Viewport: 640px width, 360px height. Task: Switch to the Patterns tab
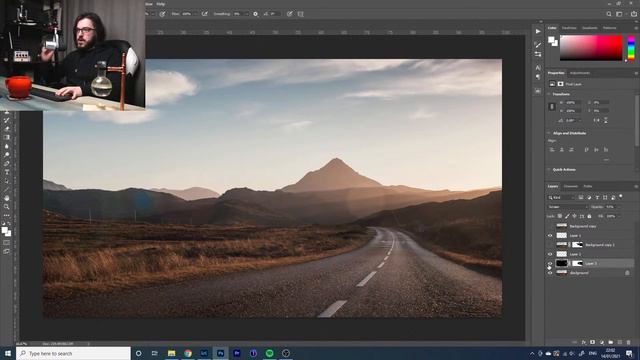(609, 28)
